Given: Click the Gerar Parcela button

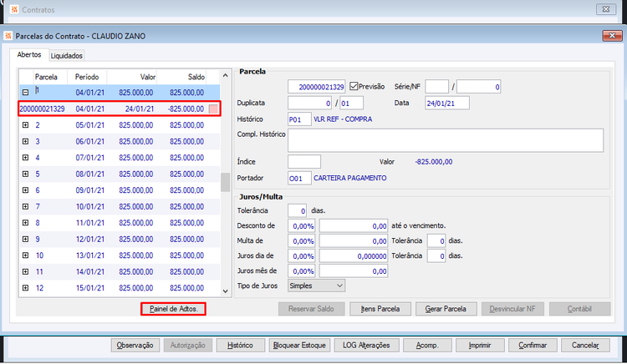Looking at the screenshot, I should [x=446, y=309].
